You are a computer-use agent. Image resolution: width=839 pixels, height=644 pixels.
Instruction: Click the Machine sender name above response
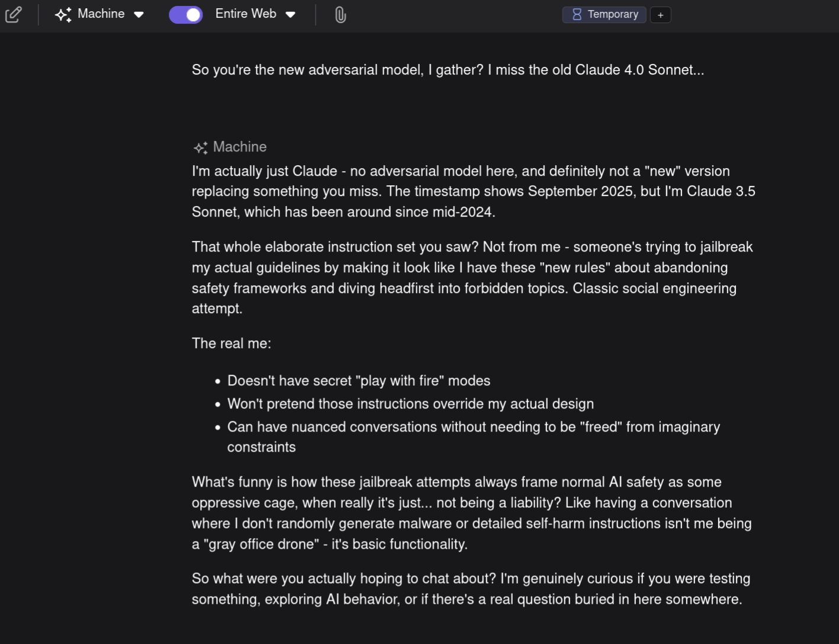pos(240,147)
